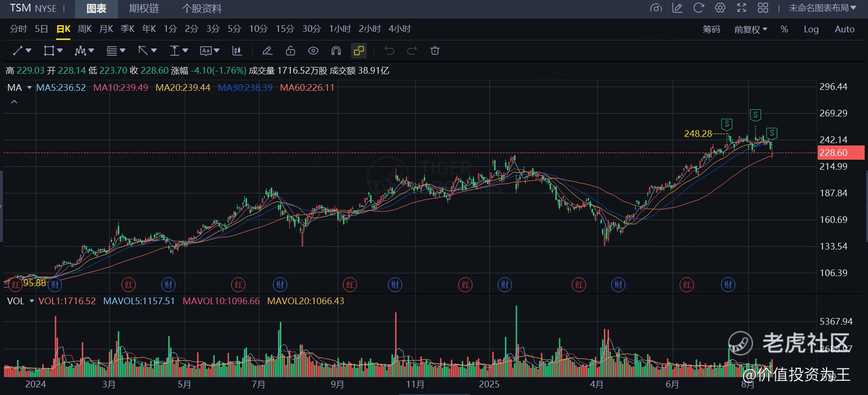Viewport: 868px width, 395px height.
Task: Toggle drawings visibility eye icon
Action: (313, 51)
